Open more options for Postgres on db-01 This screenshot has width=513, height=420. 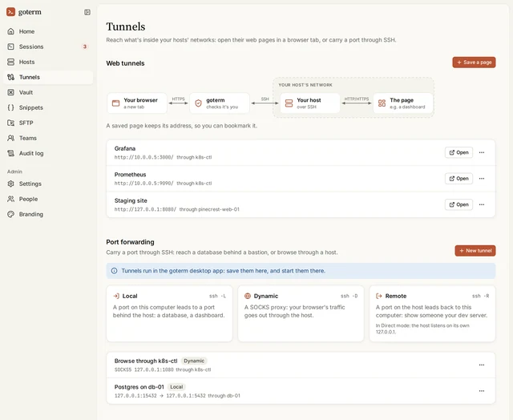(x=482, y=391)
